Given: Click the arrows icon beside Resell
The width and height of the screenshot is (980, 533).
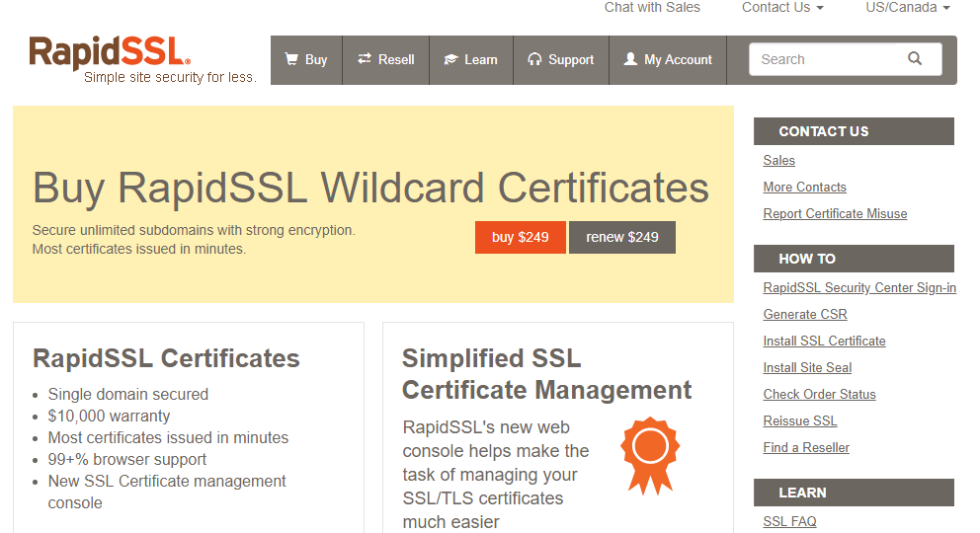Looking at the screenshot, I should 365,58.
